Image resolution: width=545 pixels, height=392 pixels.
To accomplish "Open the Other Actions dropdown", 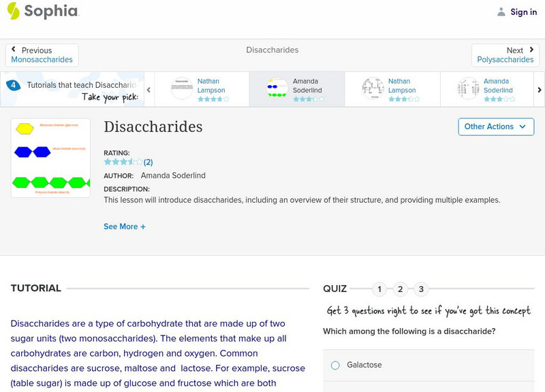I will 495,127.
